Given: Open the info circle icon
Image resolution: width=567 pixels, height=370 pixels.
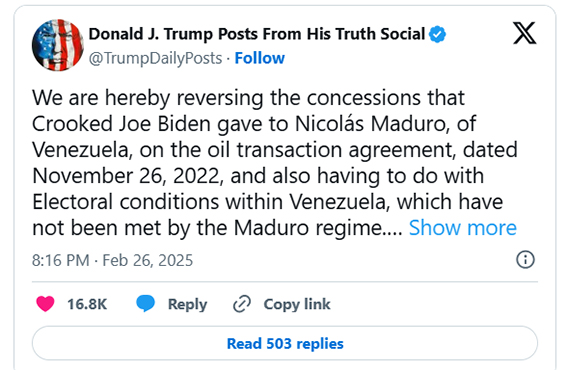Looking at the screenshot, I should (x=525, y=260).
